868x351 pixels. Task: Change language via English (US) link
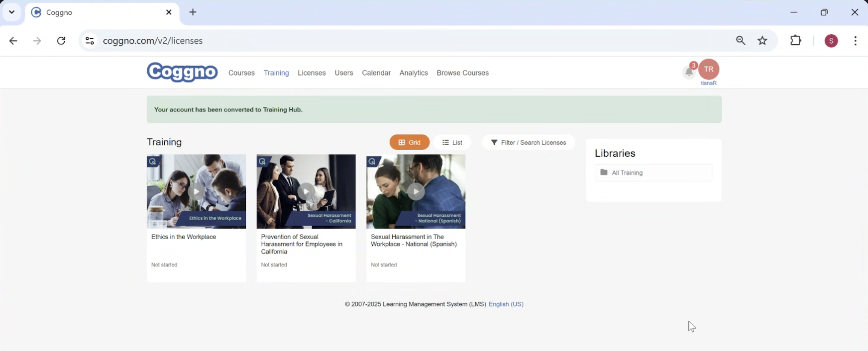506,304
